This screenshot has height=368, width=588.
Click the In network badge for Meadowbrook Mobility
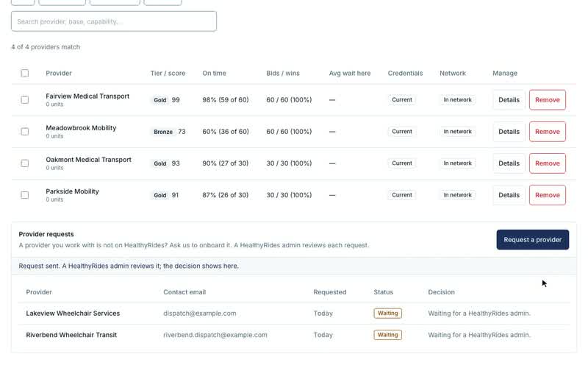(x=457, y=132)
